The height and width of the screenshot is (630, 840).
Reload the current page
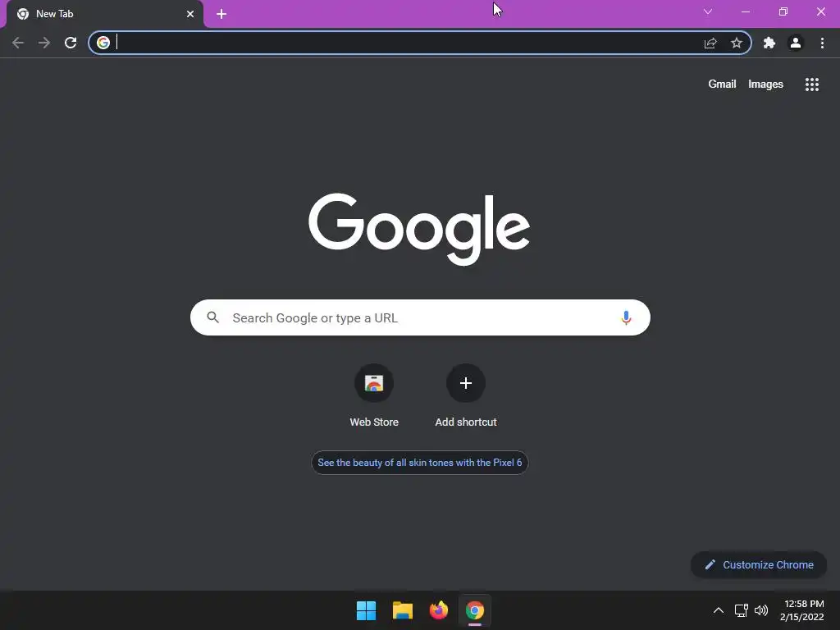(x=71, y=43)
